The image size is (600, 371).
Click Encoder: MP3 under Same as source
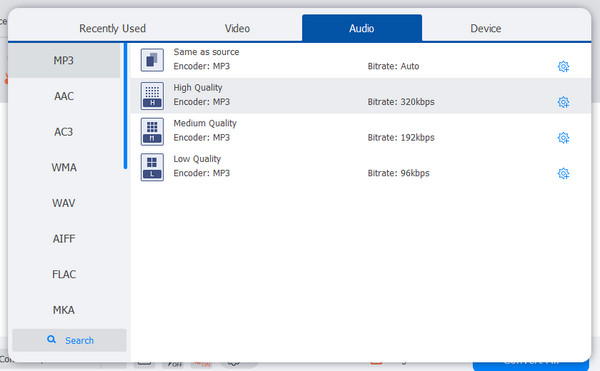pyautogui.click(x=202, y=66)
